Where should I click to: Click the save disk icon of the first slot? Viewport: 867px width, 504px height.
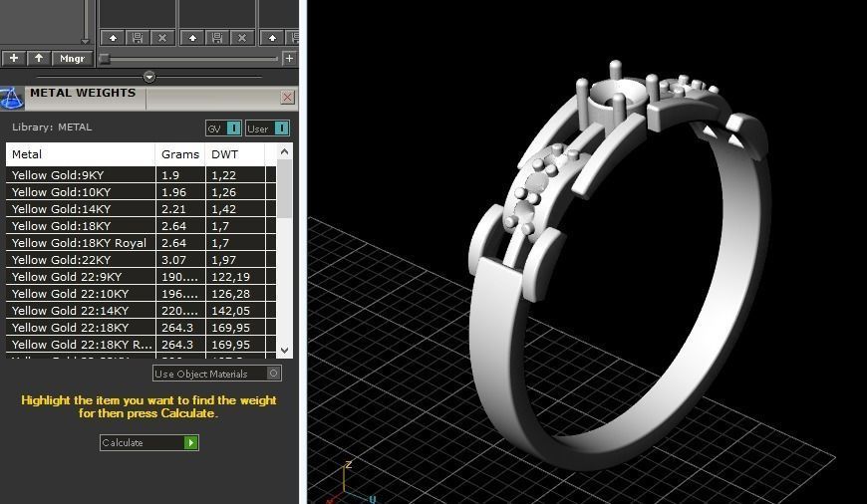[x=138, y=38]
